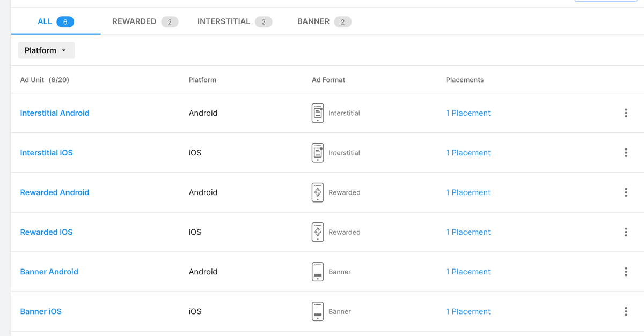Open three-dot menu for Interstitial iOS row
This screenshot has height=336, width=644.
pyautogui.click(x=626, y=153)
